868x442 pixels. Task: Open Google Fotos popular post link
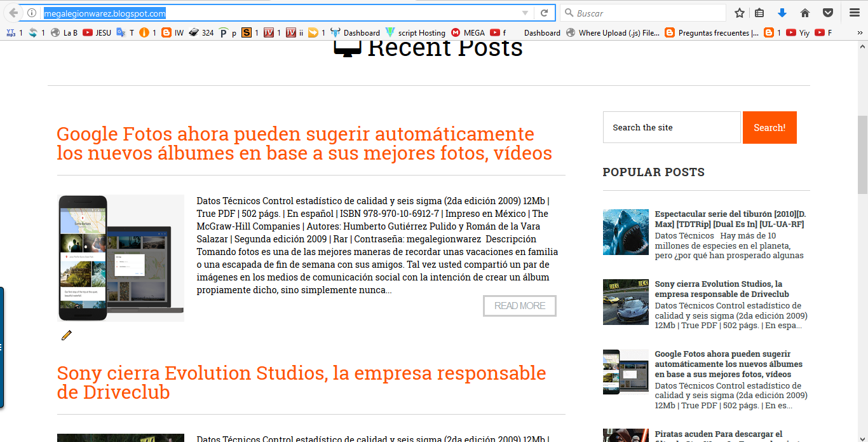[x=729, y=364]
